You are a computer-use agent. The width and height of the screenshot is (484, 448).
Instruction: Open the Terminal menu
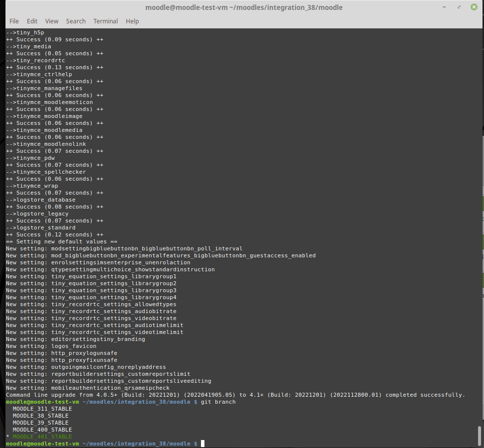tap(105, 21)
